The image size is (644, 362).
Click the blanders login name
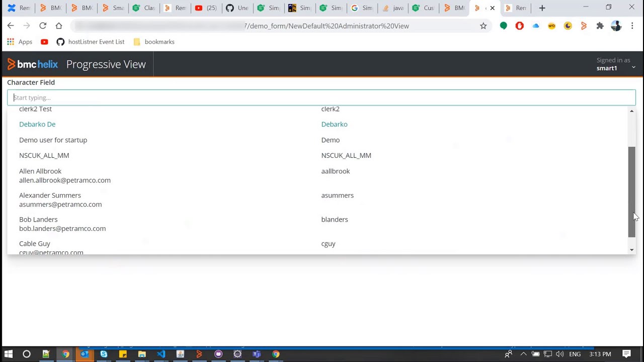tap(335, 219)
